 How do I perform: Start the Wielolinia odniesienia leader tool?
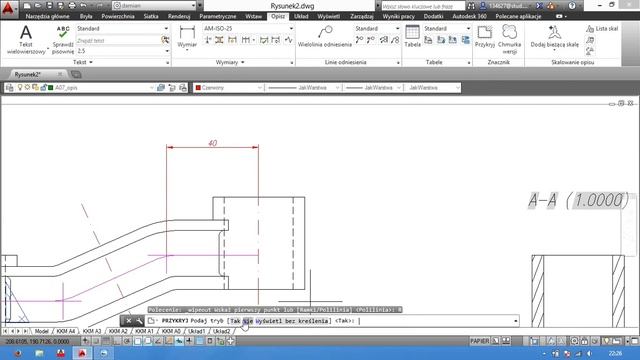(325, 37)
